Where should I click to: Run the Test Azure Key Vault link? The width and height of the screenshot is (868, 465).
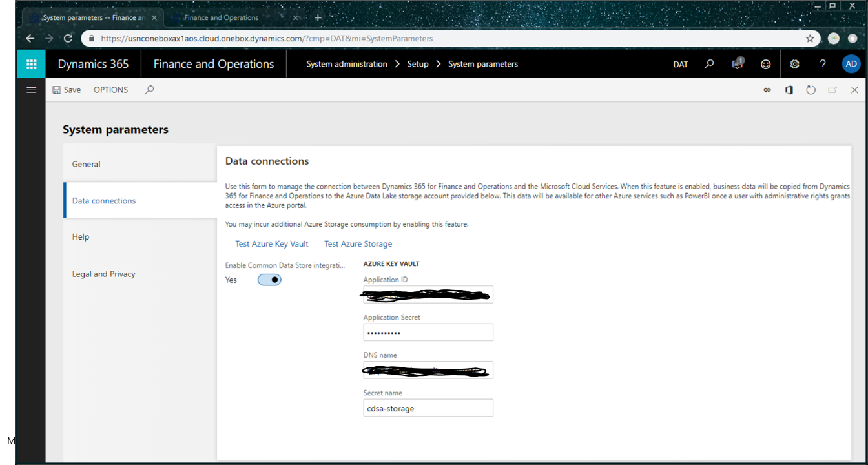[x=271, y=243]
